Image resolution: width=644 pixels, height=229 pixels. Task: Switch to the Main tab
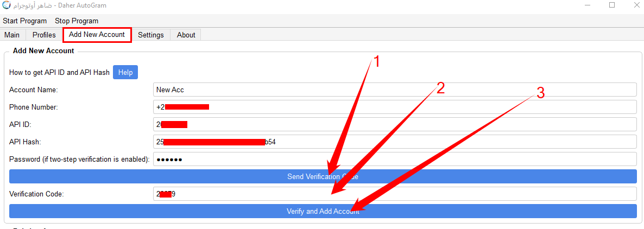(12, 35)
